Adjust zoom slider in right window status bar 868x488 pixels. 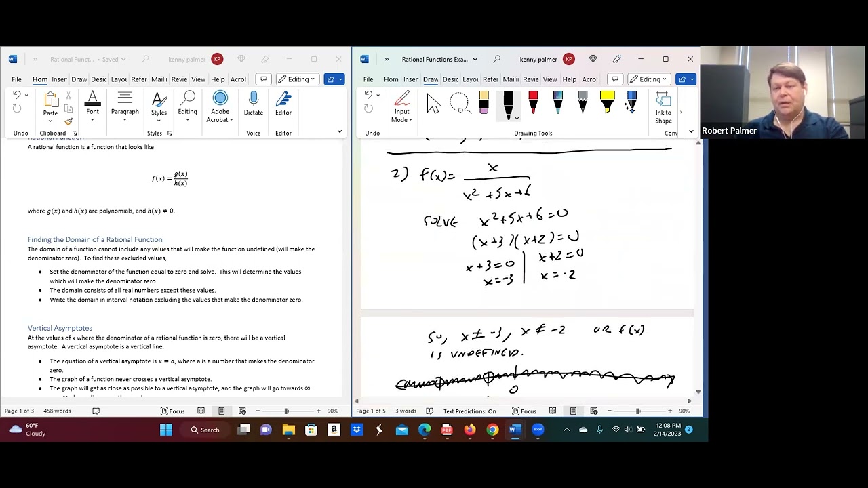coord(637,411)
